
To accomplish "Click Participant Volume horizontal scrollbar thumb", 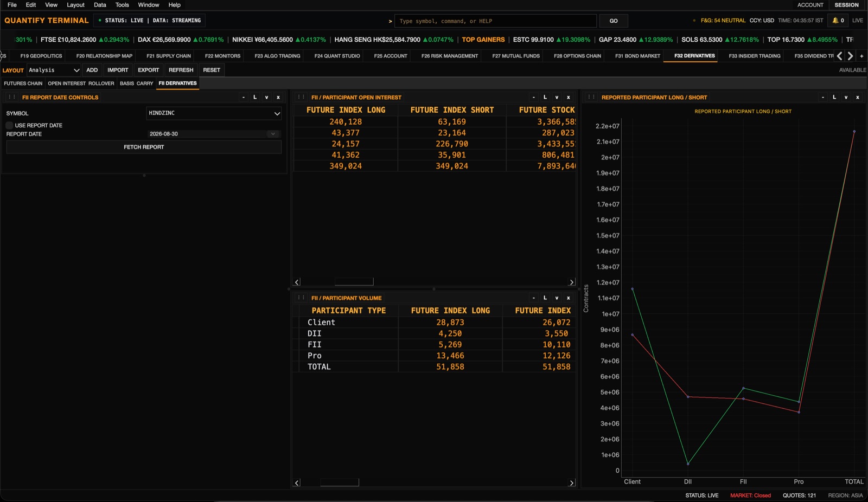I will pos(340,482).
